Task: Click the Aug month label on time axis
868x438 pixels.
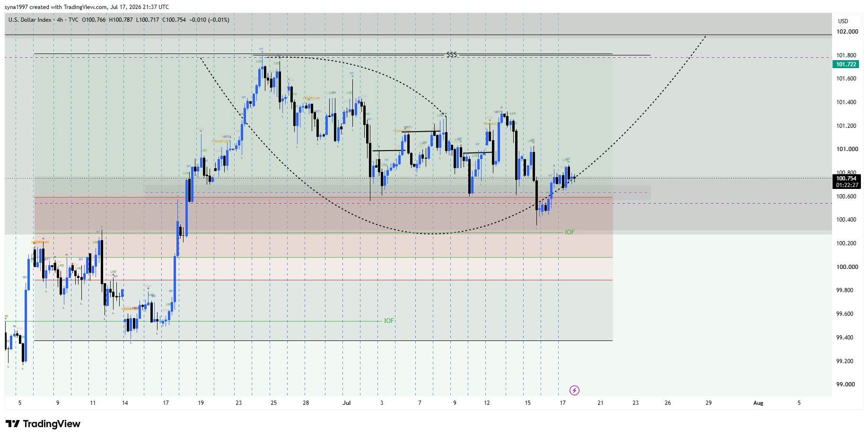Action: tap(758, 403)
